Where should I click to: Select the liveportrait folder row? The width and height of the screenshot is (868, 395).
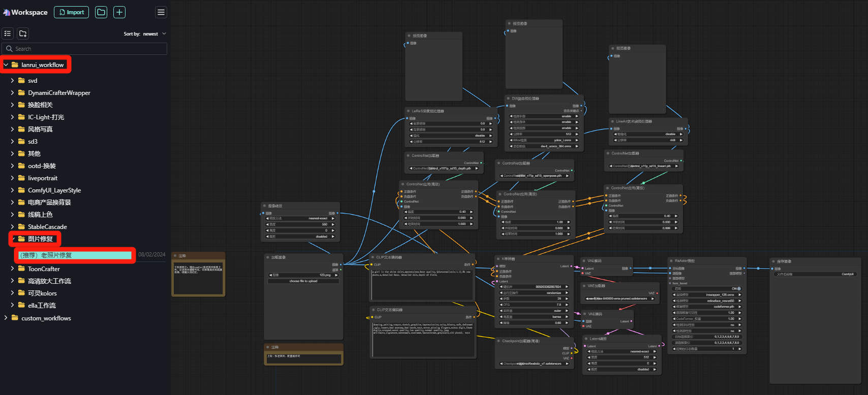(x=84, y=178)
